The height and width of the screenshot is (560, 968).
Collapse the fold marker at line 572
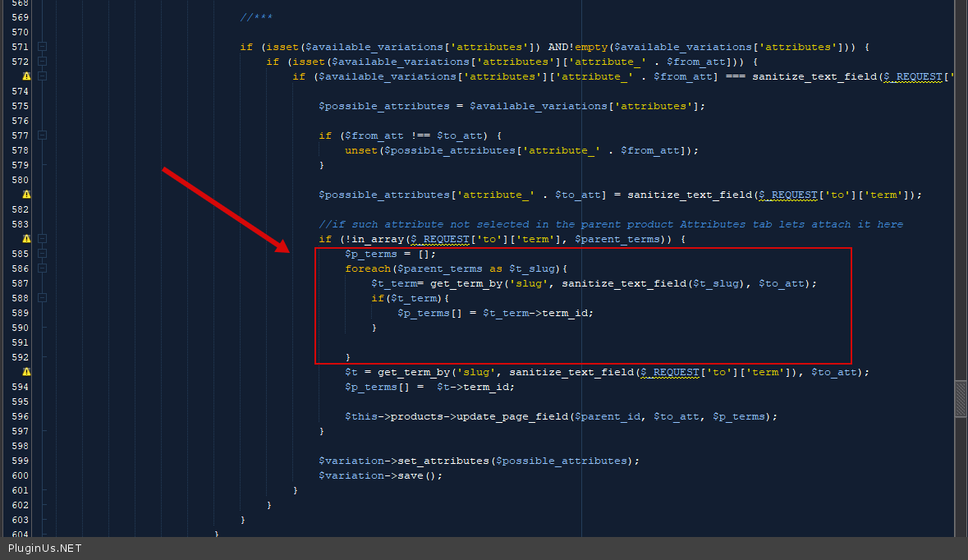[43, 62]
